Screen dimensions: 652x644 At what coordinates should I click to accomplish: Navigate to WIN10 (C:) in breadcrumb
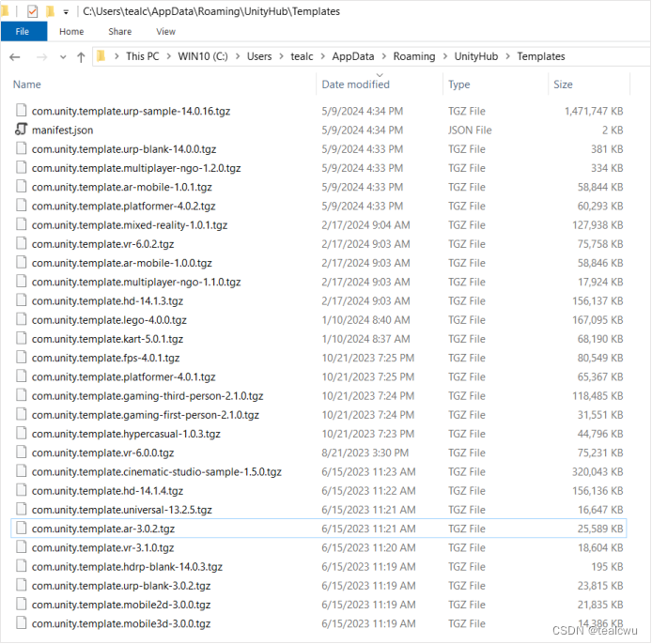pos(203,56)
